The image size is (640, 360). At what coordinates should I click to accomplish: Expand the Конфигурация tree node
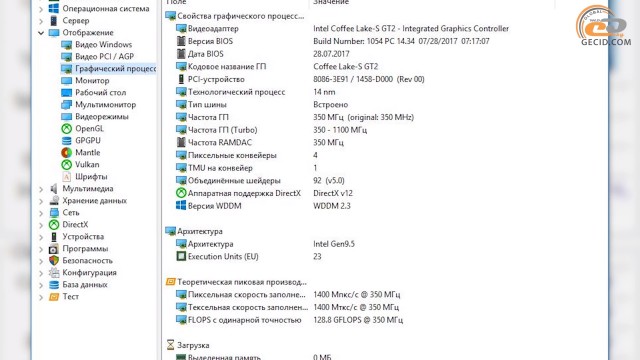pos(41,273)
